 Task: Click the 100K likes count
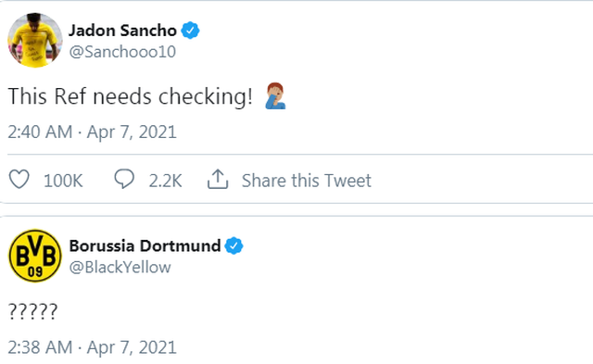63,181
